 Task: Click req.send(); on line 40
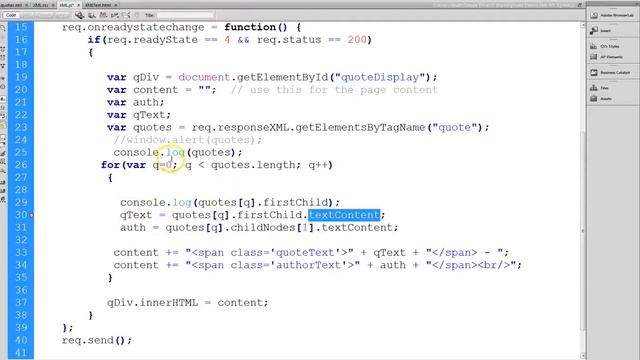coord(97,340)
